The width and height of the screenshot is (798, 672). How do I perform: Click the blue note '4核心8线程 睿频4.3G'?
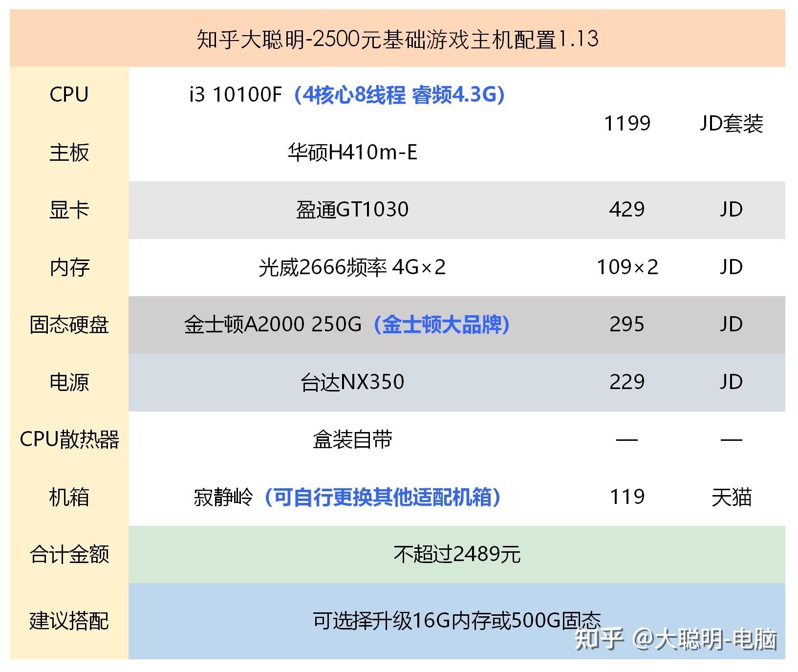click(x=399, y=95)
